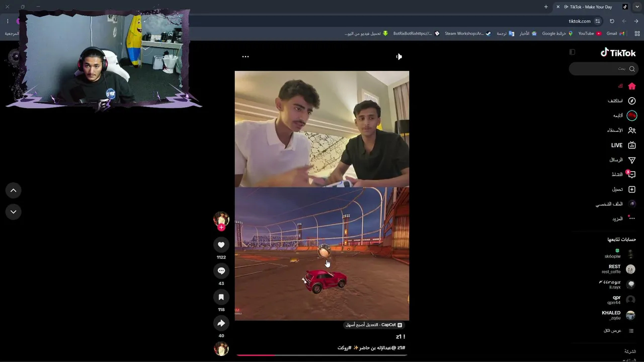Click the TikTok search field
Viewport: 644px width, 362px height.
tap(603, 69)
